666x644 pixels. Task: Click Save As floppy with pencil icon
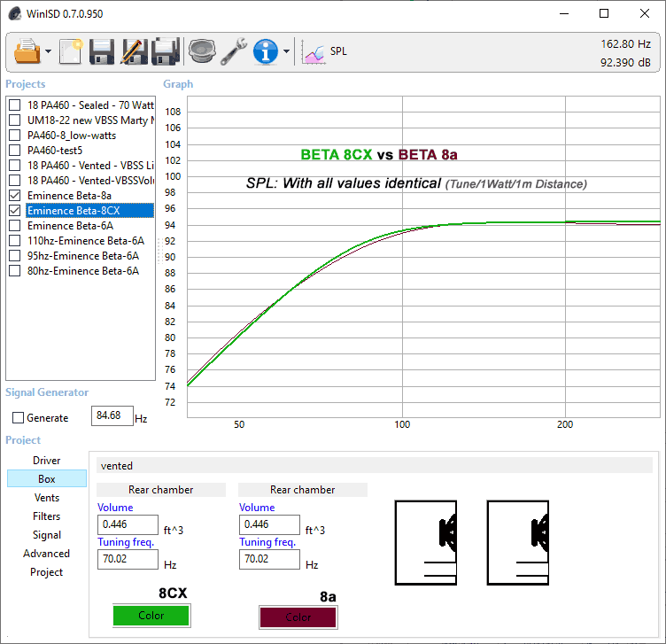tap(135, 51)
